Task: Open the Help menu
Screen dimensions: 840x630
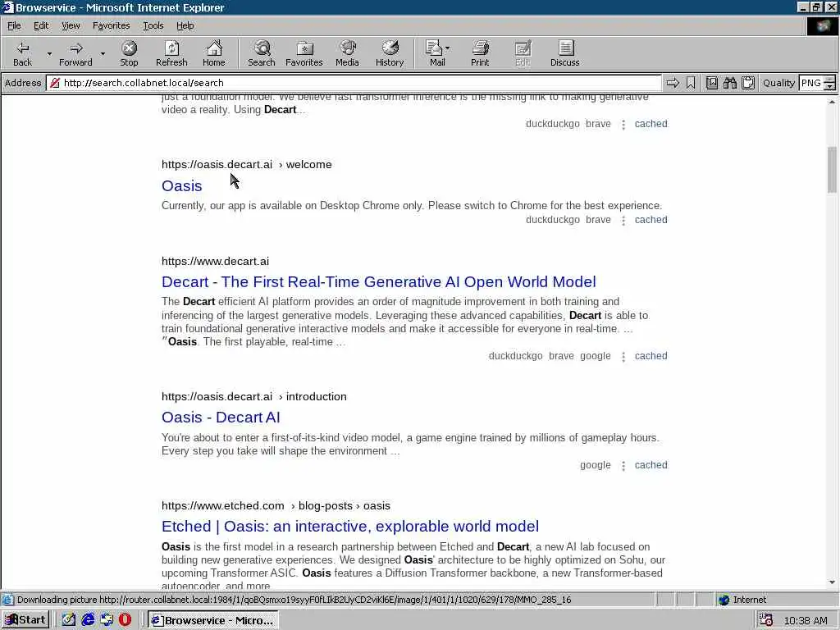Action: pyautogui.click(x=185, y=25)
